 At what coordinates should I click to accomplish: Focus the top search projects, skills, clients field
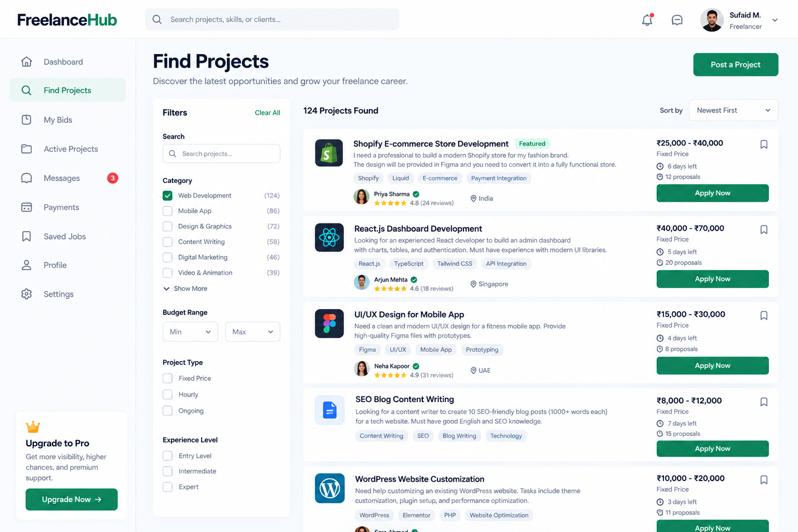272,19
